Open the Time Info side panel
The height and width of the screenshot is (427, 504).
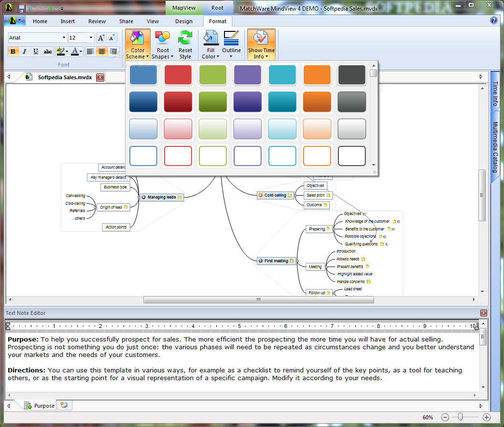click(x=495, y=94)
